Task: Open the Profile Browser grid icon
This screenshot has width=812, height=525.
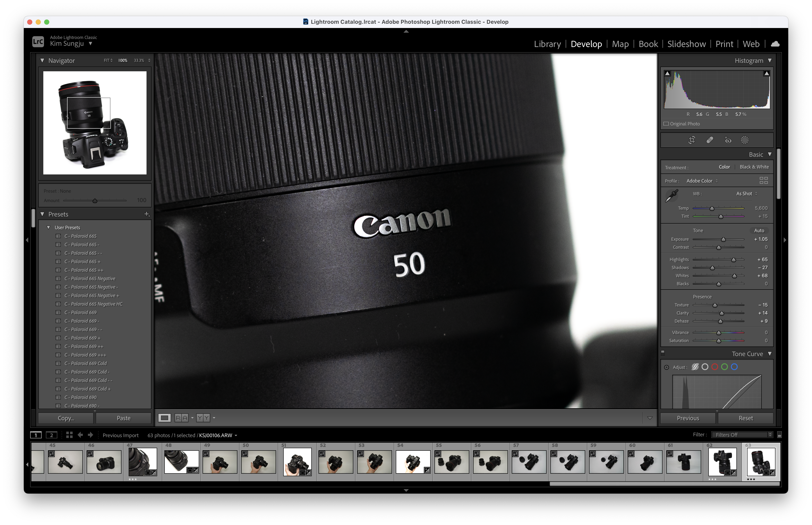Action: (764, 181)
